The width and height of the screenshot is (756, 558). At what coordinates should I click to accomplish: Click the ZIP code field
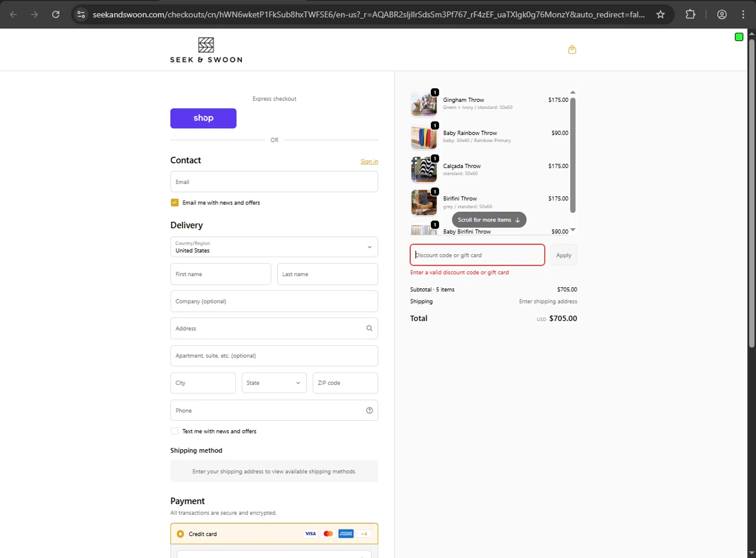[x=345, y=383]
